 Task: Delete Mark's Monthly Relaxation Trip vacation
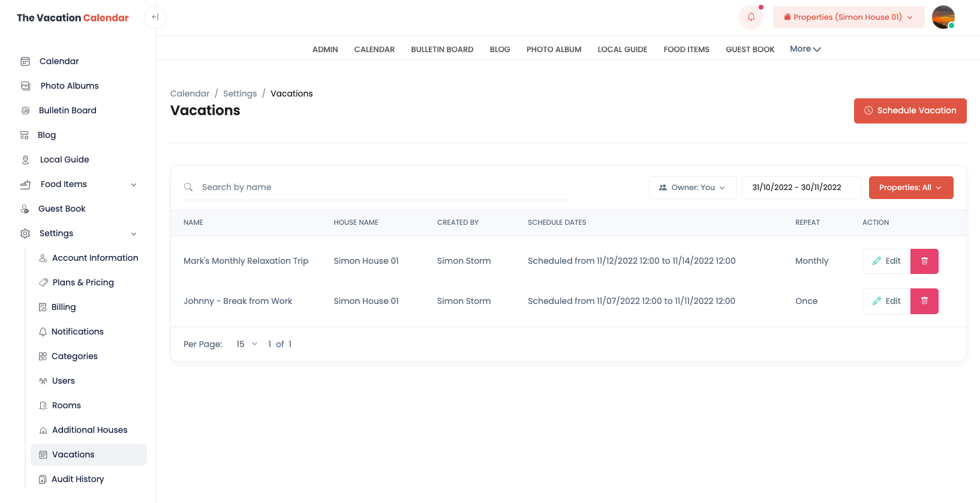[x=924, y=261]
